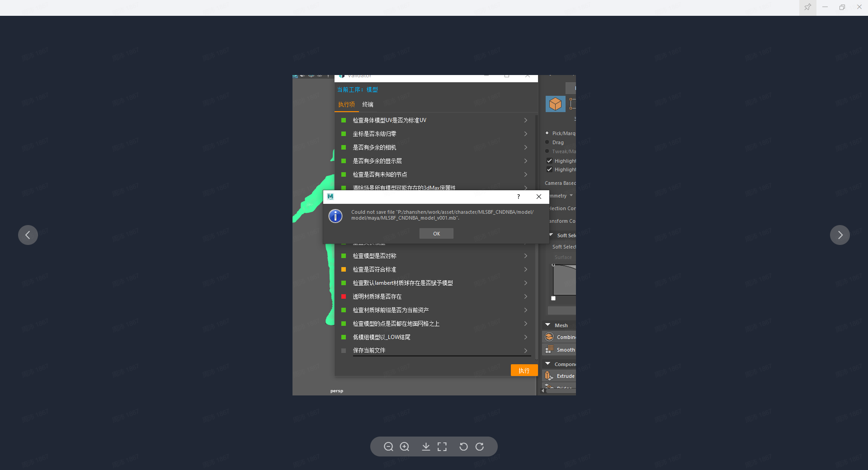Screen dimensions: 868x470
Task: Expand the 保存当前文件 row chevron
Action: (x=526, y=351)
